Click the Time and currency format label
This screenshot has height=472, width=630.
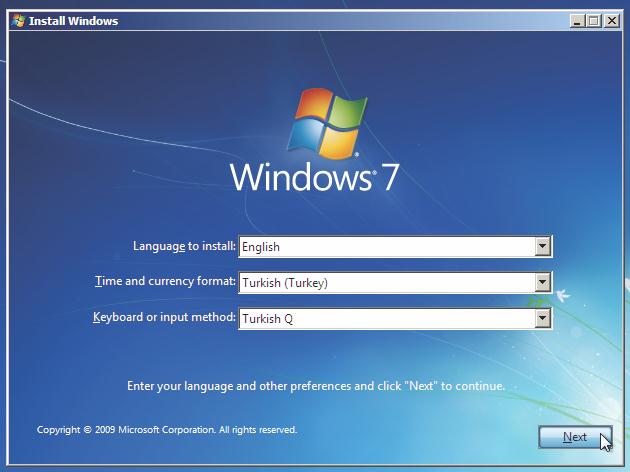point(165,281)
